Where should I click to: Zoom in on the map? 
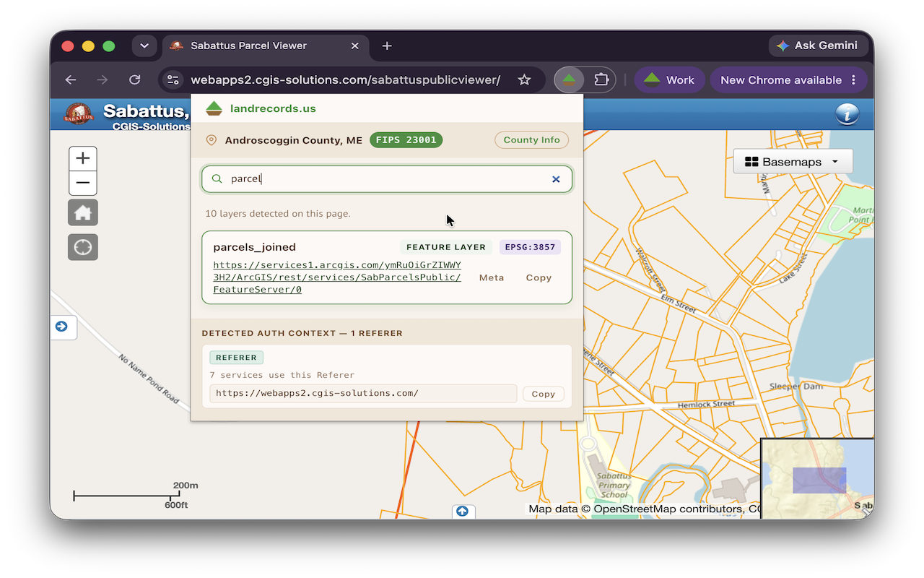[x=83, y=159]
